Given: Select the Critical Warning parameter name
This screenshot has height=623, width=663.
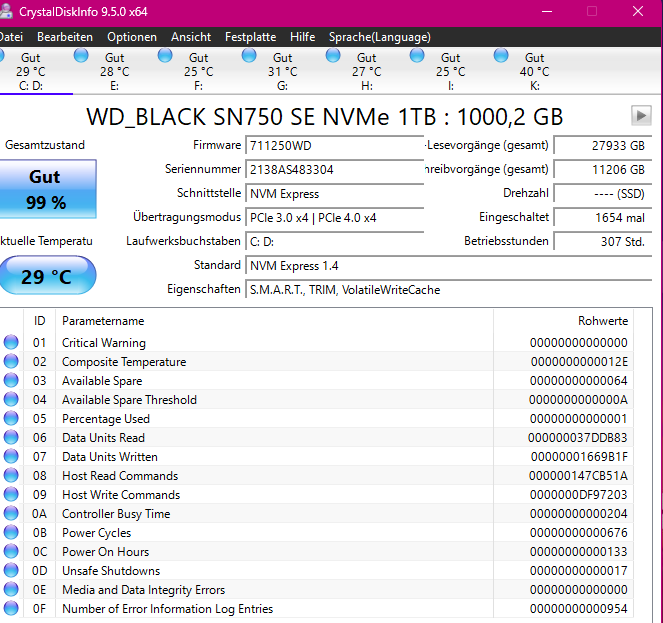Looking at the screenshot, I should [x=104, y=343].
